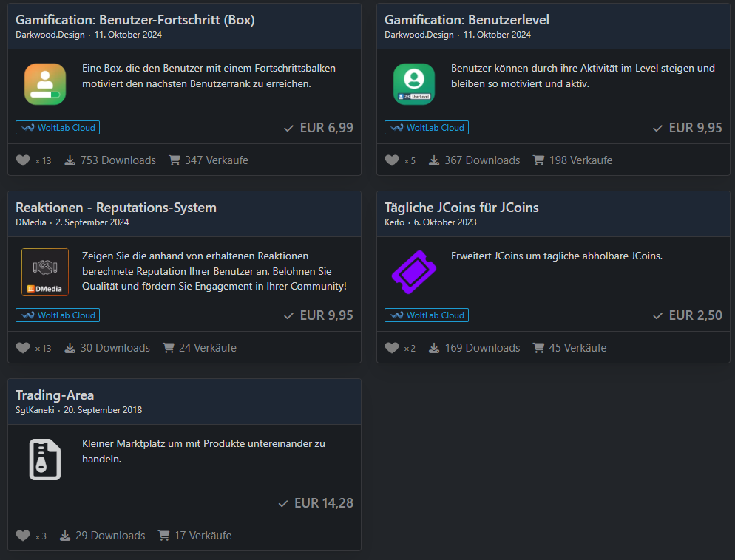Click author name SgtKaneki
Viewport: 735px width, 560px height.
[x=36, y=410]
